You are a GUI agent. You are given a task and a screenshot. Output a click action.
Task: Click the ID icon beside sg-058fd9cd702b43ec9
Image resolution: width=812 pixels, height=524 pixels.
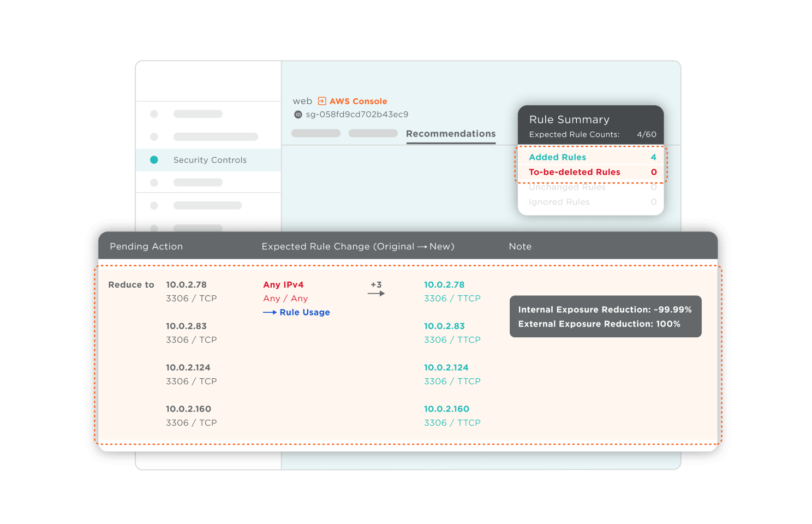(x=298, y=115)
